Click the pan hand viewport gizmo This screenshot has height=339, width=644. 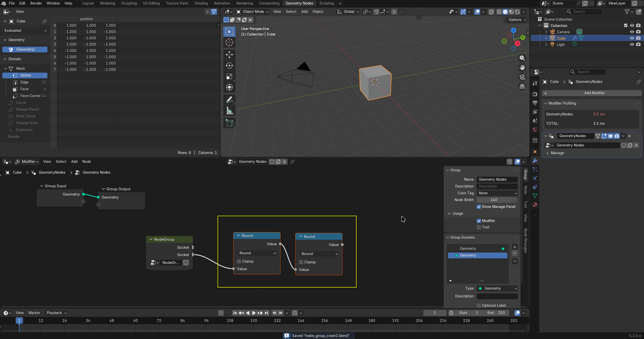click(522, 68)
